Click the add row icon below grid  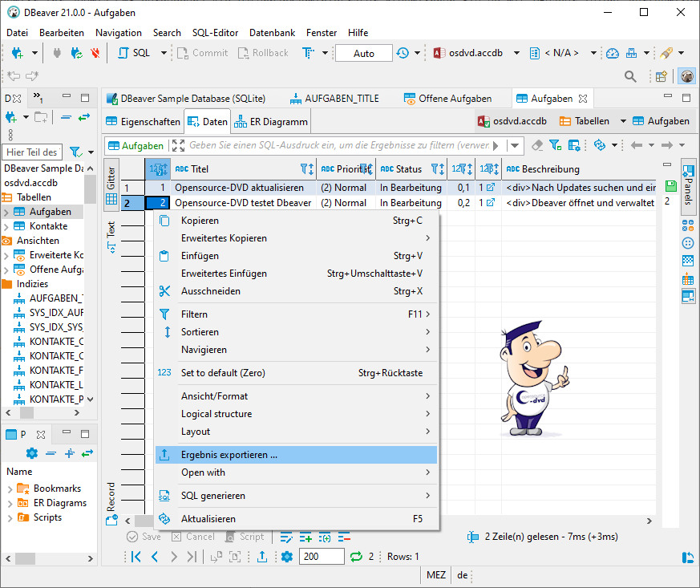pyautogui.click(x=305, y=537)
